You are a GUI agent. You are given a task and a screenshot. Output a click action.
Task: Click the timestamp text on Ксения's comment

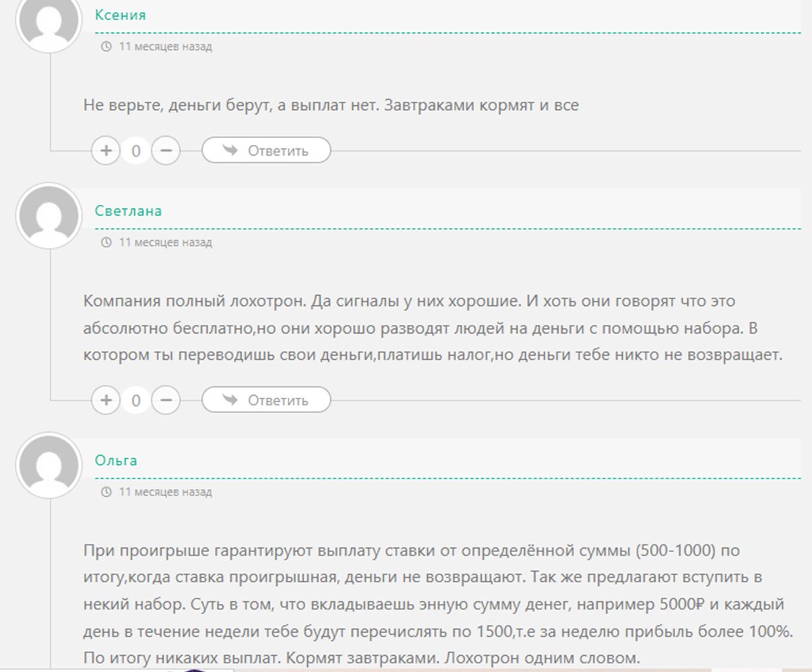coord(165,47)
